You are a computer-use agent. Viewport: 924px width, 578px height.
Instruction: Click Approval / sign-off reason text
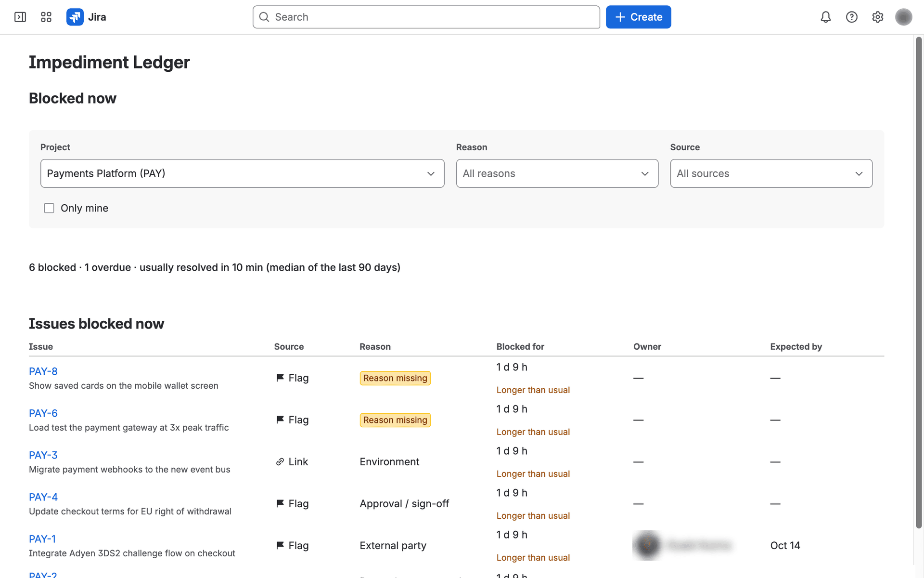404,504
